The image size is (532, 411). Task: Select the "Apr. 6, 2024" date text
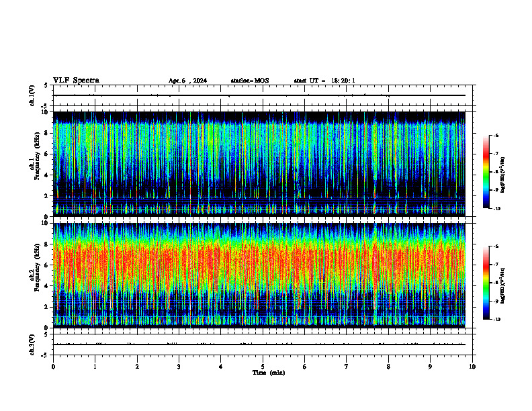[187, 81]
